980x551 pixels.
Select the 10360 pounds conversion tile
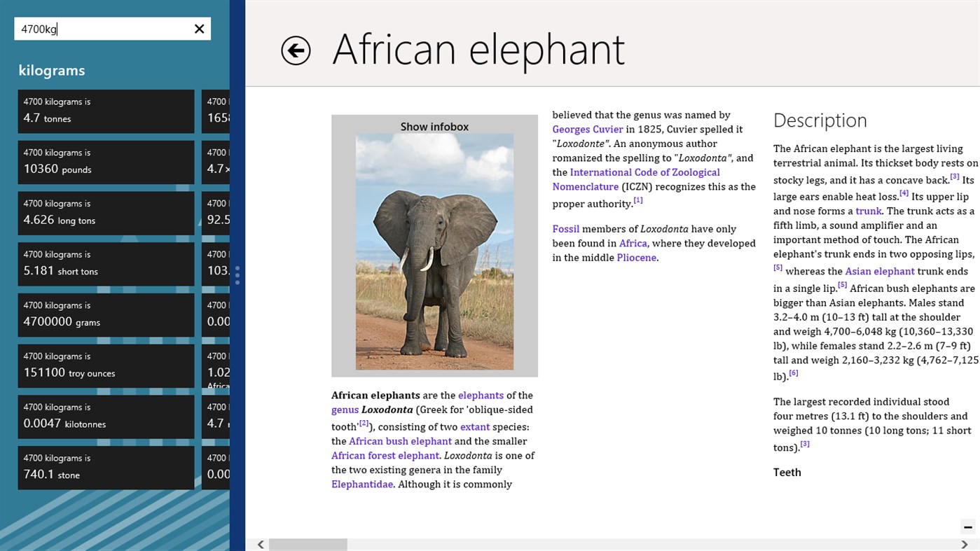click(106, 162)
